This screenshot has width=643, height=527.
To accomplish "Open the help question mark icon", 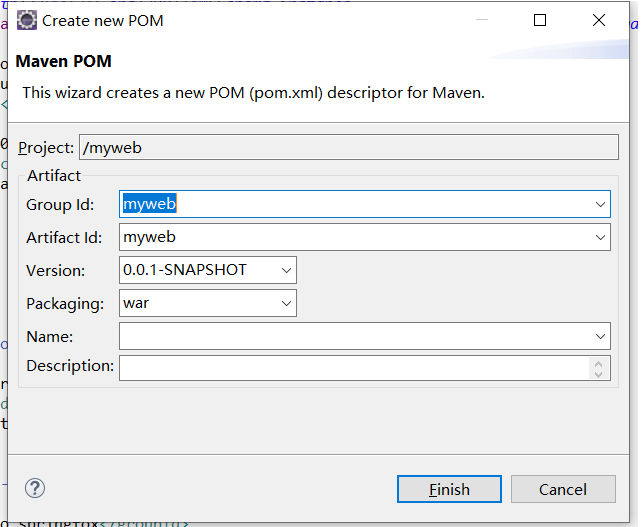I will pyautogui.click(x=35, y=488).
